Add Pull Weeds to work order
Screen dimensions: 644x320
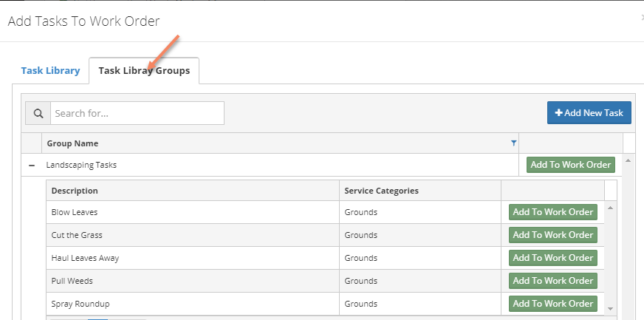point(553,281)
